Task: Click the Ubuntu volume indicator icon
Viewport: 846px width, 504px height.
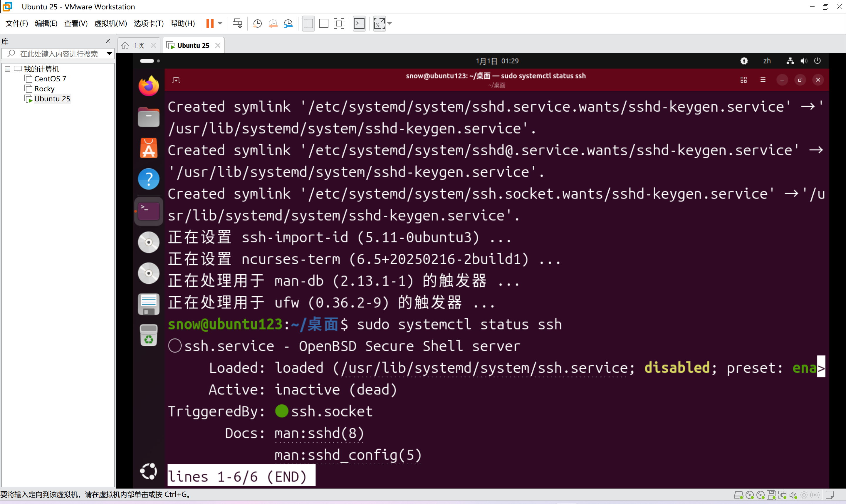Action: tap(803, 61)
